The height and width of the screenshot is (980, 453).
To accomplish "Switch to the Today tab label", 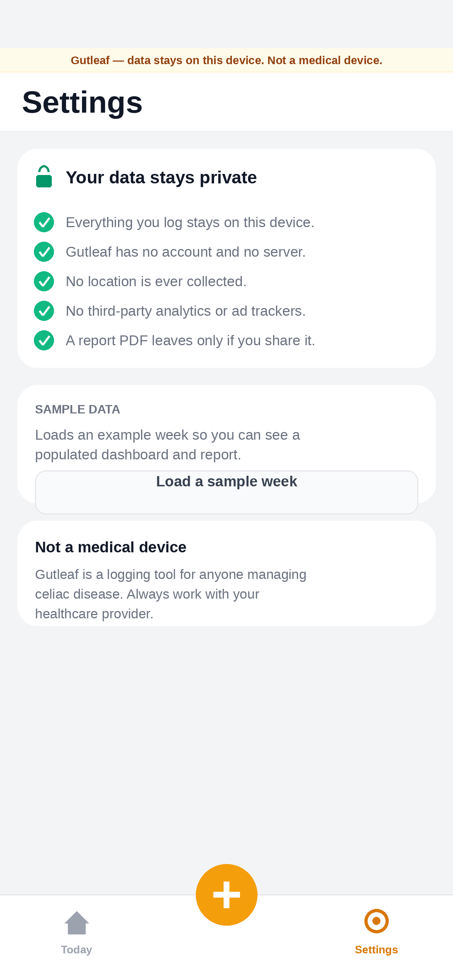I will [77, 950].
